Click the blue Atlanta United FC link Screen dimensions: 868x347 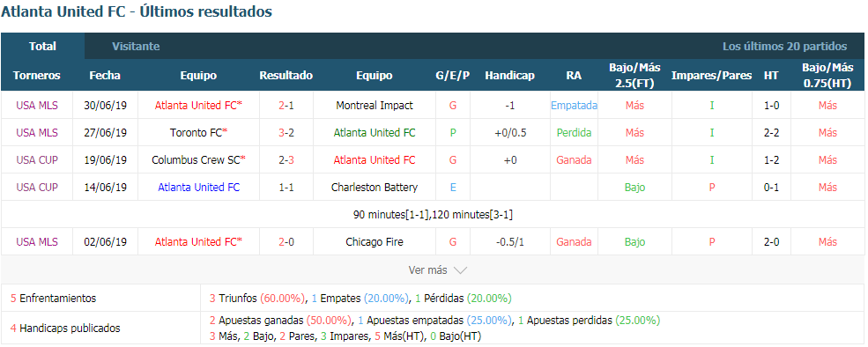pyautogui.click(x=199, y=187)
